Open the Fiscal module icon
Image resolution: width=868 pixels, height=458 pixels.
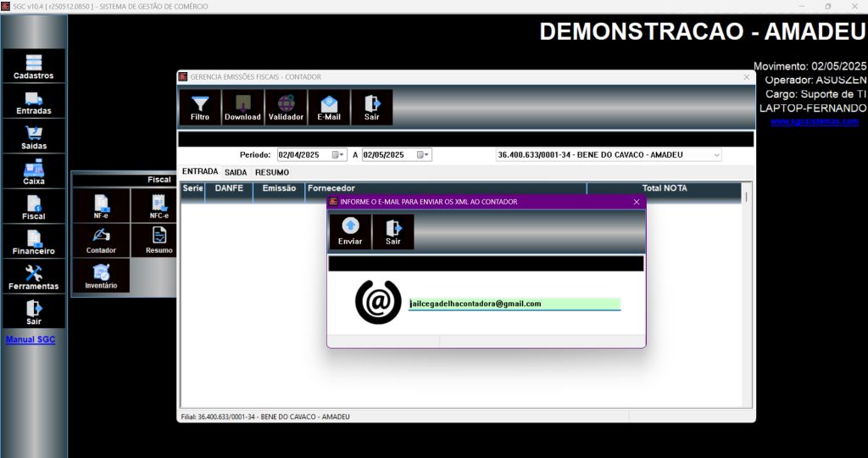click(x=34, y=207)
